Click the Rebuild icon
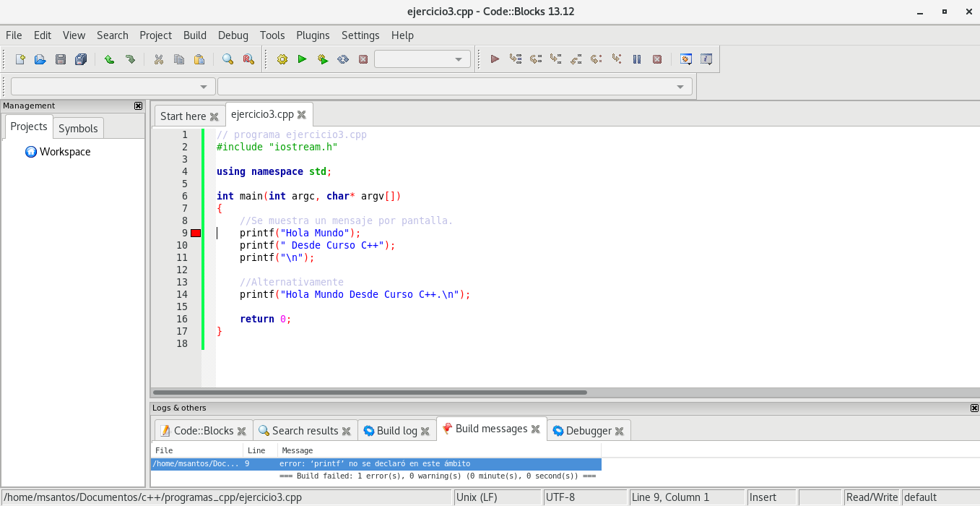Viewport: 980px width, 506px height. 343,59
